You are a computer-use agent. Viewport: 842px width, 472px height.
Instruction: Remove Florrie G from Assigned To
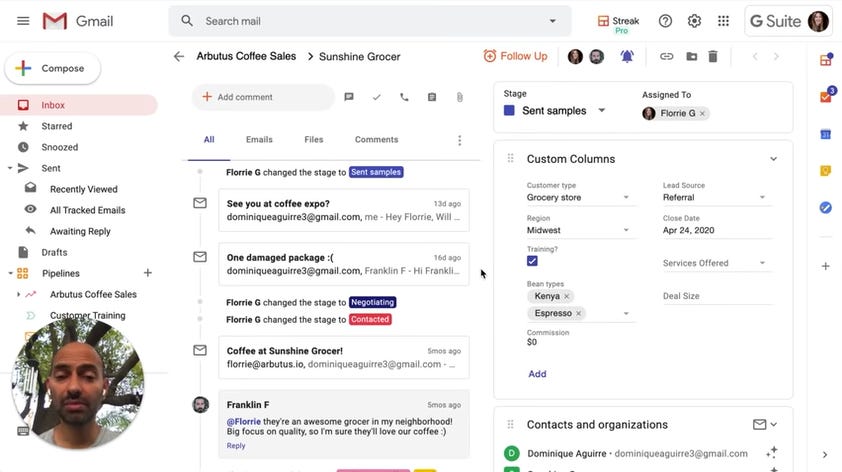(702, 113)
